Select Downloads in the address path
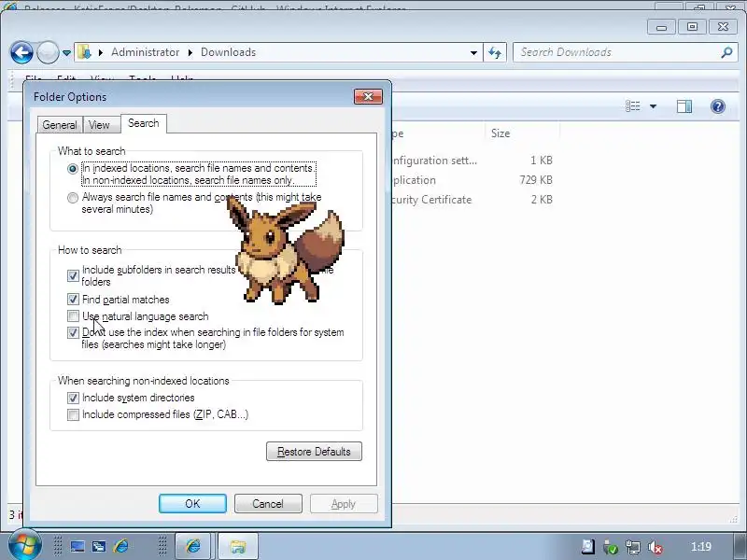Screen dimensions: 747x560 [228, 52]
